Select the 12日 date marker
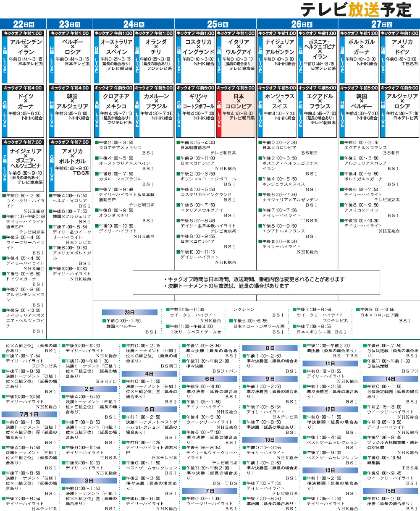Image resolution: width=420 pixels, height=511 pixels. 330,409
